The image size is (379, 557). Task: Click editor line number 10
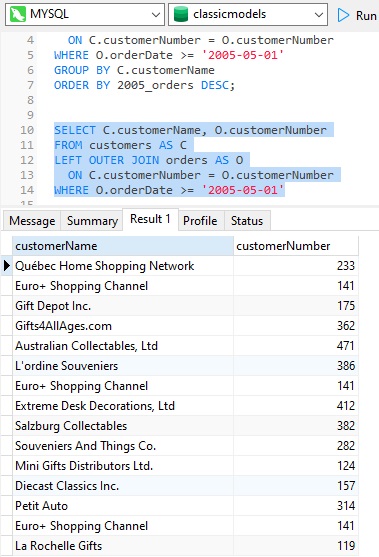click(x=27, y=130)
